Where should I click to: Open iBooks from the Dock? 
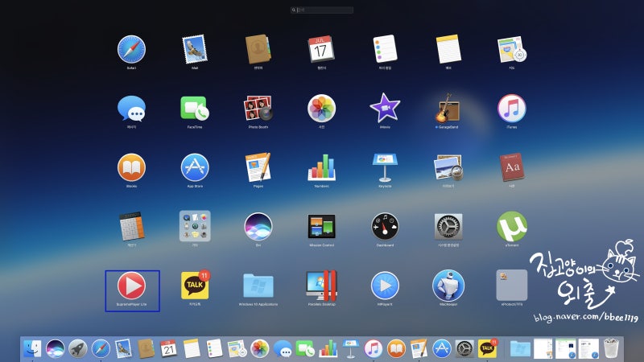tap(396, 349)
